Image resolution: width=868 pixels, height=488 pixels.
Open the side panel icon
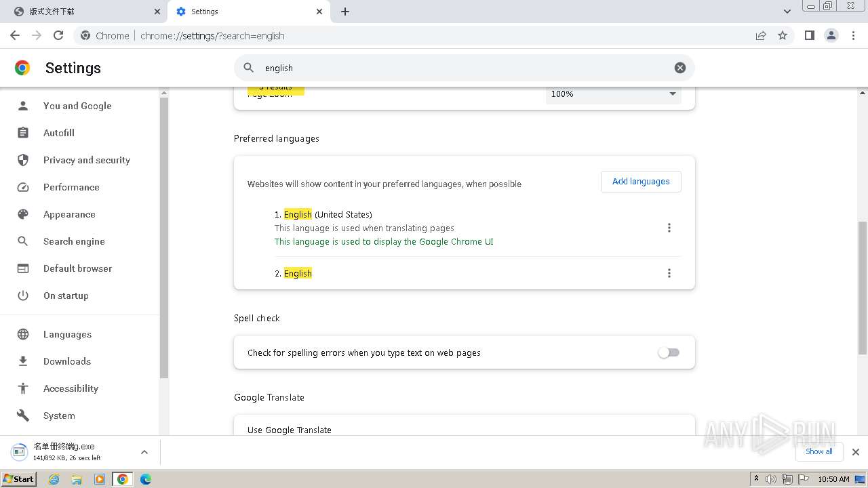point(809,35)
